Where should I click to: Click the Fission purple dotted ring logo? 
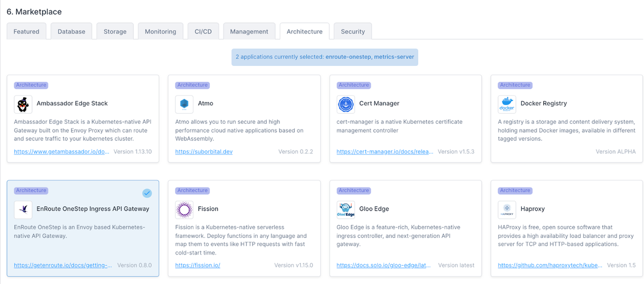pos(184,210)
